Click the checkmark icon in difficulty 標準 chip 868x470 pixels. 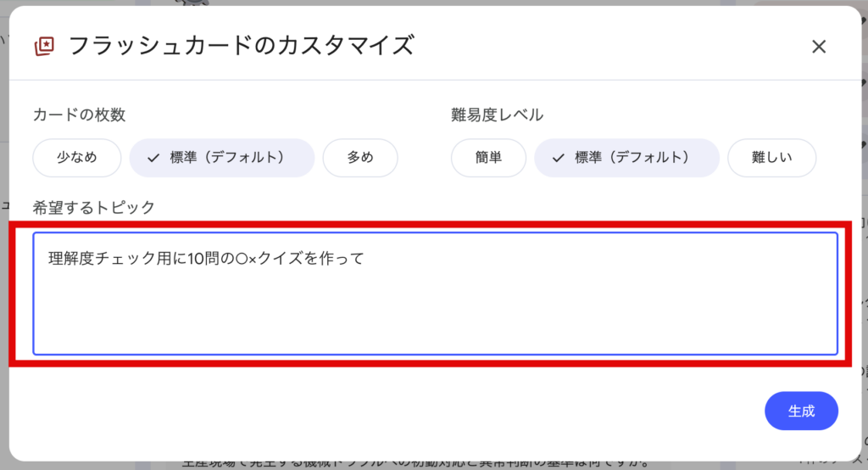tap(558, 158)
